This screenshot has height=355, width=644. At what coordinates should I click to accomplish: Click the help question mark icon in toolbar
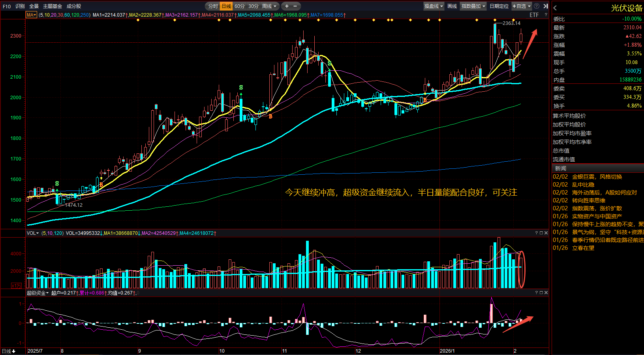point(537,6)
